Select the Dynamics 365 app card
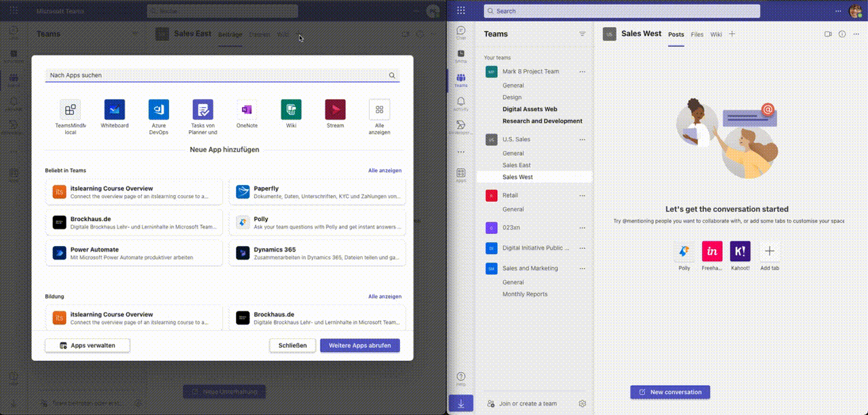This screenshot has width=868, height=415. pyautogui.click(x=317, y=253)
